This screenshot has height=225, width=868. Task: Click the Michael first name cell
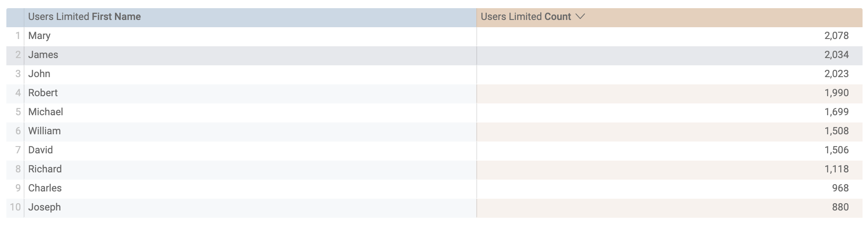click(46, 112)
